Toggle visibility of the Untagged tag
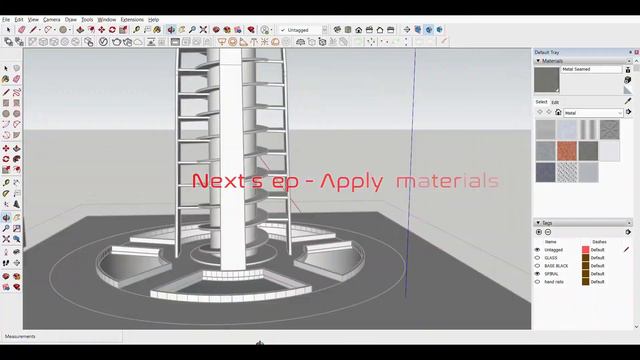Viewport: 640px width, 360px height. pyautogui.click(x=537, y=250)
